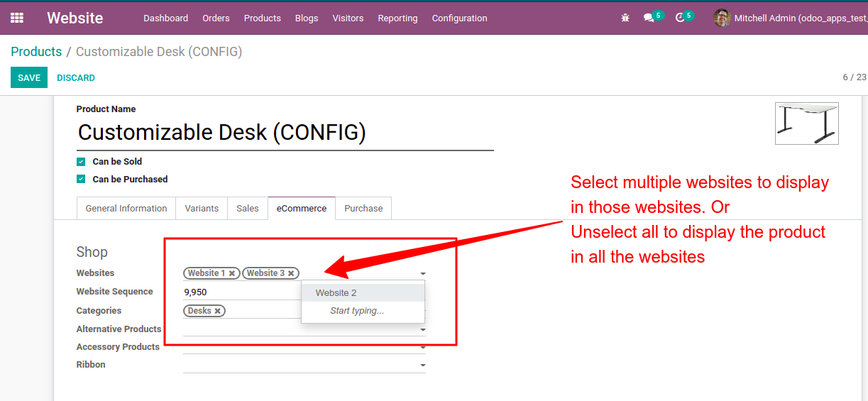This screenshot has height=401, width=868.
Task: Remove the Website 1 tag
Action: pos(232,273)
